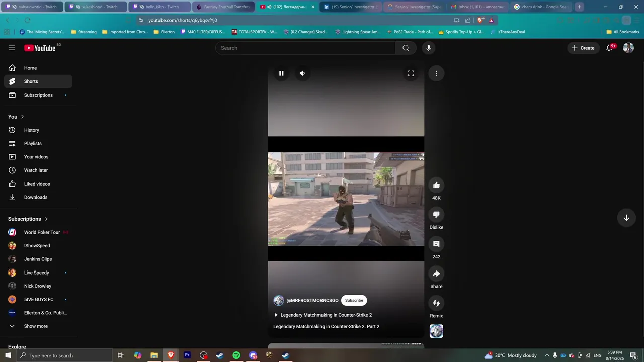Viewport: 644px width, 362px height.
Task: Open the YouTube hamburger guide menu
Action: click(x=12, y=48)
